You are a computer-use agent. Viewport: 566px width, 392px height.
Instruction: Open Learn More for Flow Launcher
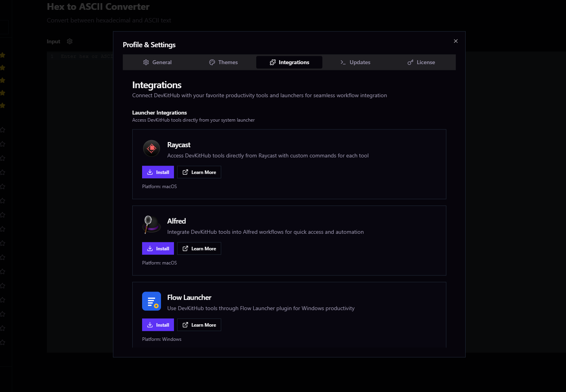point(199,325)
